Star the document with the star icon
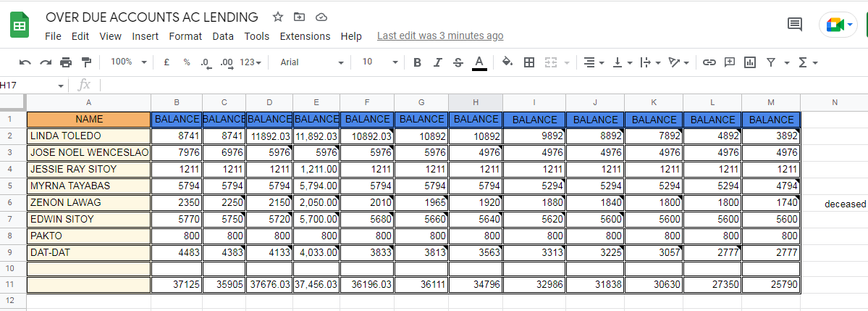The image size is (868, 311). tap(278, 17)
